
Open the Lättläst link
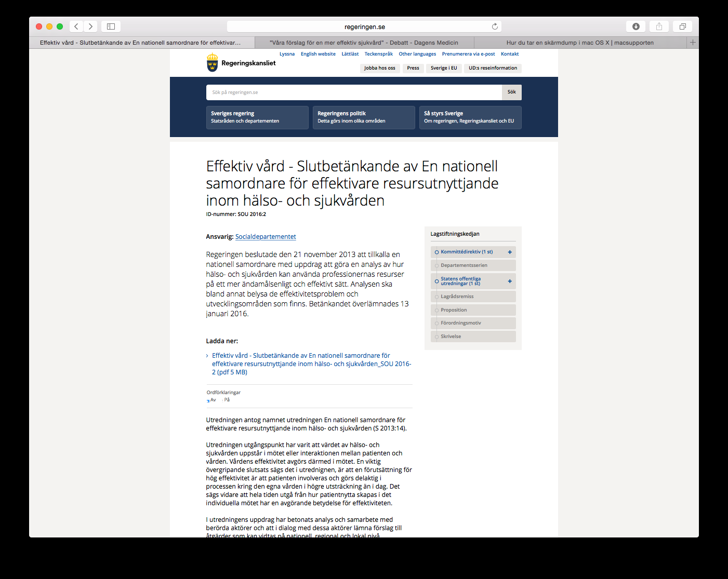click(350, 54)
